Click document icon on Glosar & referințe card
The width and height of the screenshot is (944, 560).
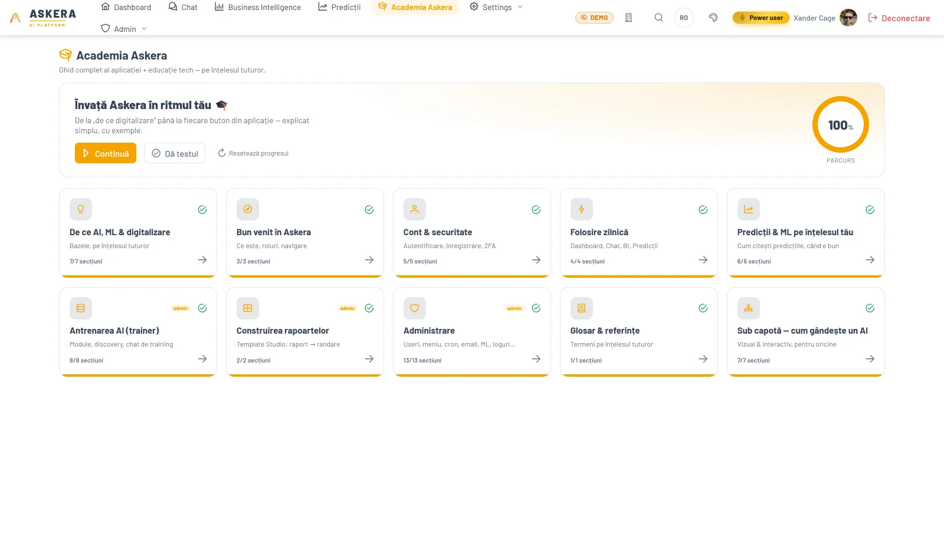pos(582,308)
